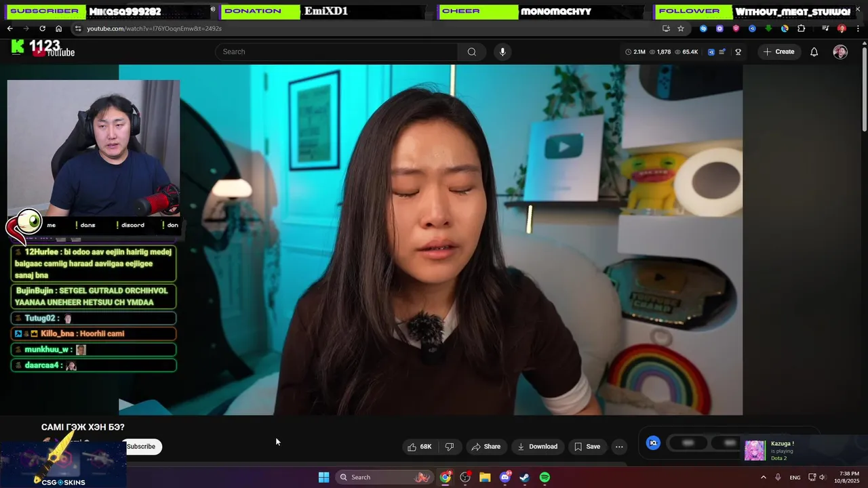Click the video player to pause
The width and height of the screenshot is (868, 488).
click(431, 239)
